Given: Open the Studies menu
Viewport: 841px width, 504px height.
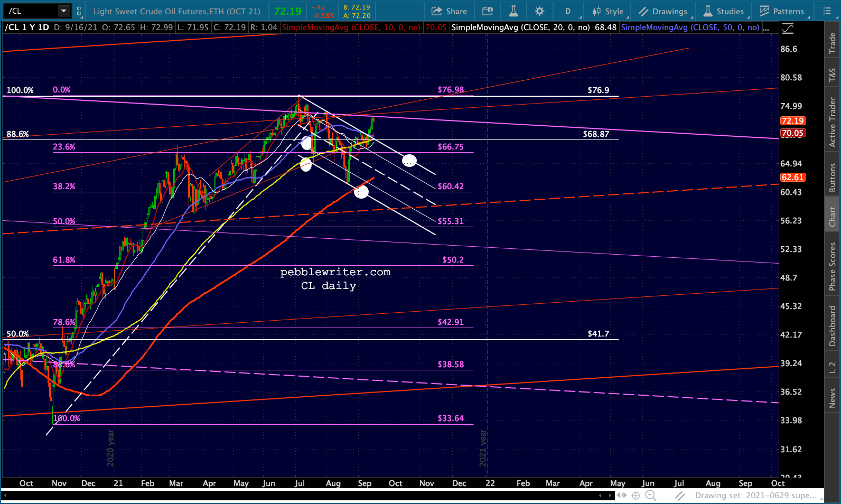Looking at the screenshot, I should tap(724, 11).
